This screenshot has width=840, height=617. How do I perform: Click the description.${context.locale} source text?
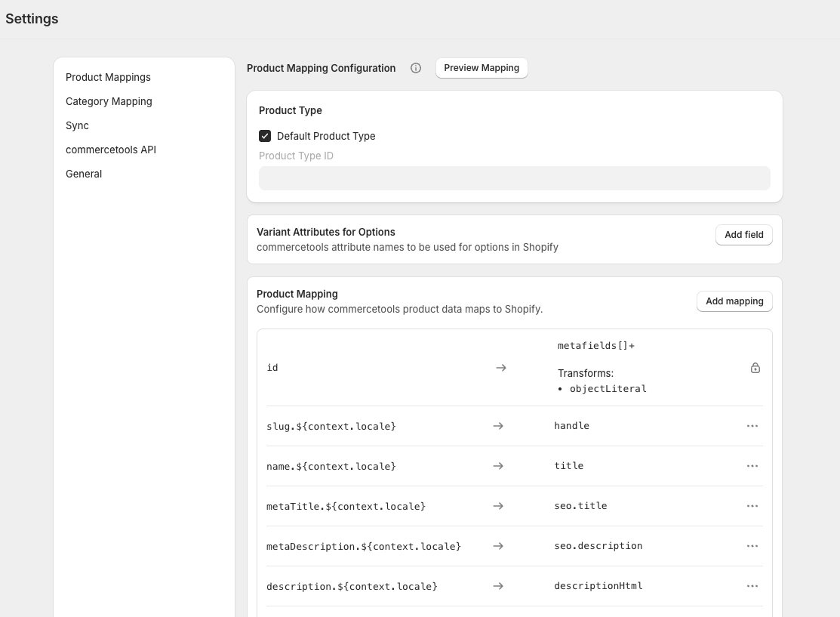(352, 587)
